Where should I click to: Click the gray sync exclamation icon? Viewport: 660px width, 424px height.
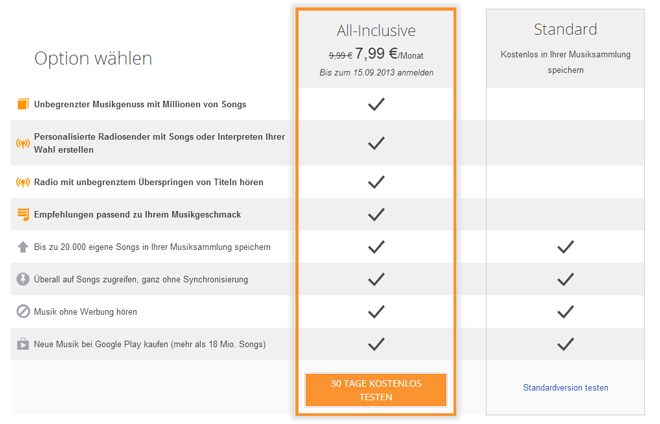pyautogui.click(x=23, y=279)
